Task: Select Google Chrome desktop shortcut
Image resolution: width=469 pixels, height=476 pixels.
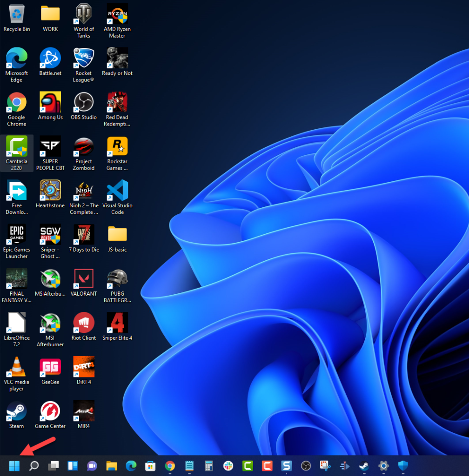Action: point(17,109)
